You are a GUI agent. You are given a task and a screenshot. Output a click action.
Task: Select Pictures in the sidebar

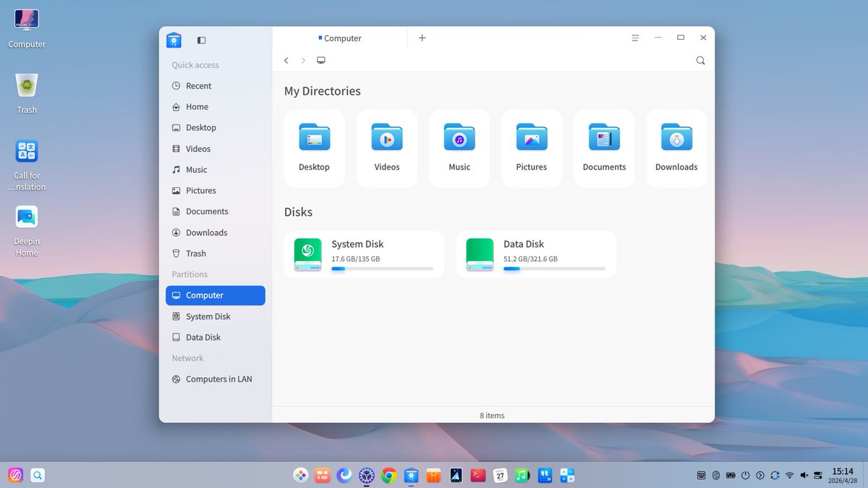click(x=216, y=190)
